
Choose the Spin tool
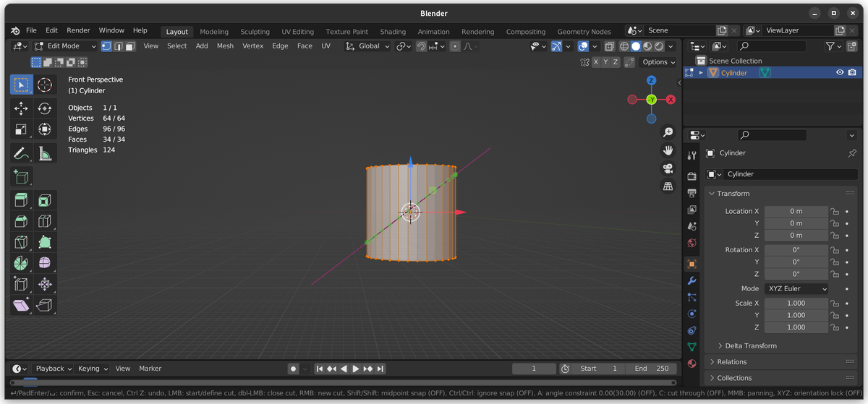[21, 263]
